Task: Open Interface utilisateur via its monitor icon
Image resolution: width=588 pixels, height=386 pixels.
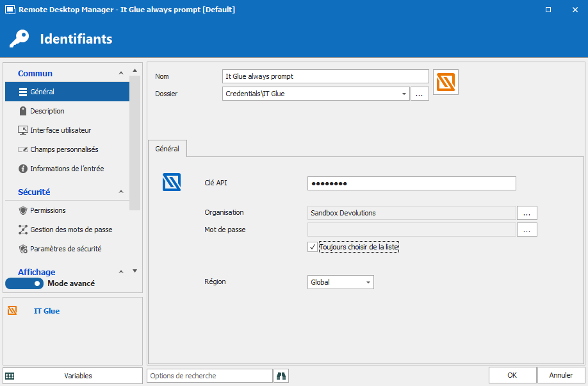Action: (x=23, y=130)
